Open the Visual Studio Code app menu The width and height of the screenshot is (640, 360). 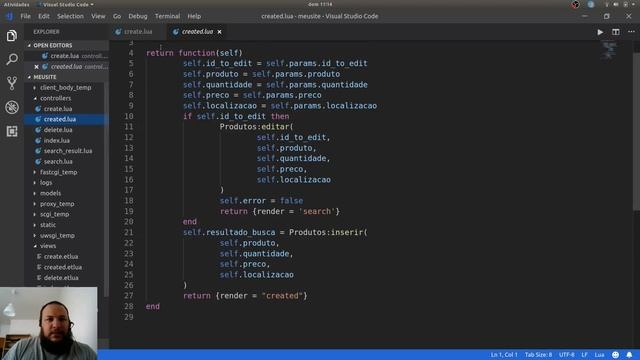(x=66, y=4)
